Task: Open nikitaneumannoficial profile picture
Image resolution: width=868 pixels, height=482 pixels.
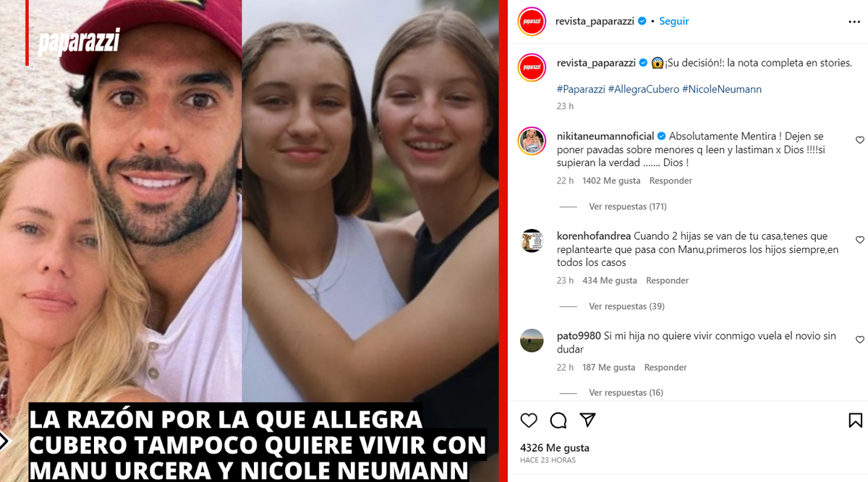Action: click(x=532, y=140)
